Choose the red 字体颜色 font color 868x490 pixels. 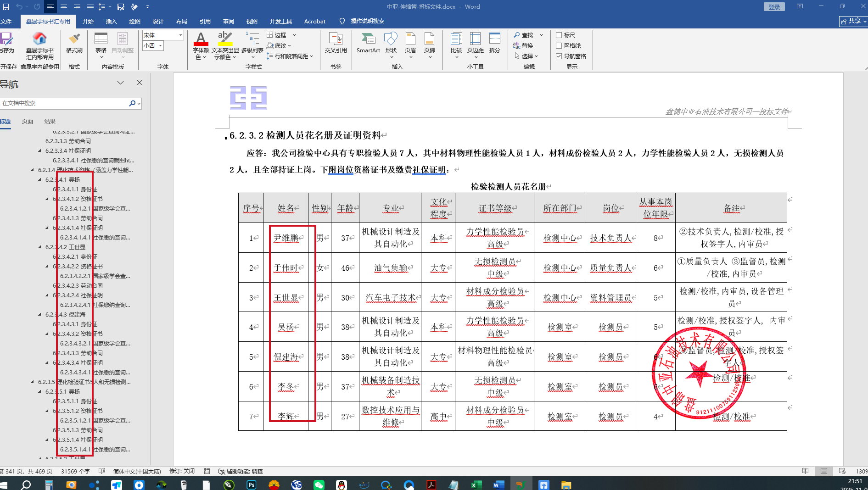click(201, 39)
